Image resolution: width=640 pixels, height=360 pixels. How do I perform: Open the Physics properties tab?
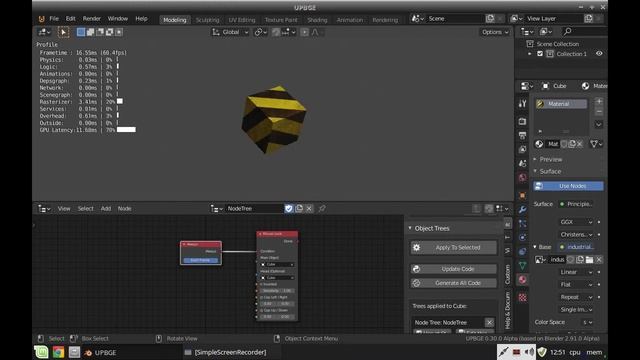tap(522, 238)
